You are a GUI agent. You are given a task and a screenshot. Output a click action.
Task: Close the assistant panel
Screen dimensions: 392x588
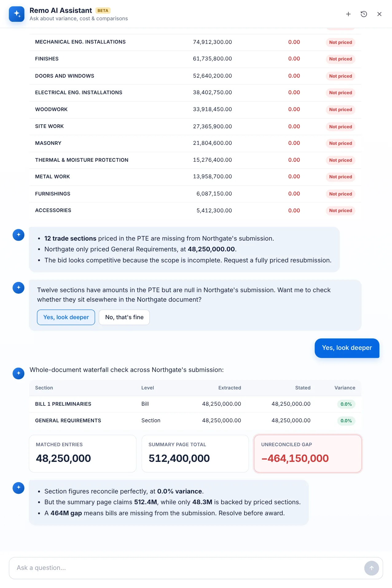pos(379,14)
